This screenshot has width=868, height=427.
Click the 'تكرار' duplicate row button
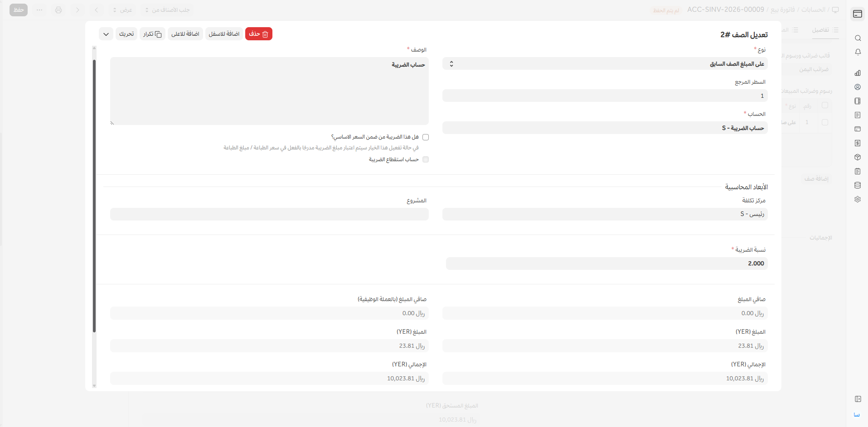coord(152,34)
